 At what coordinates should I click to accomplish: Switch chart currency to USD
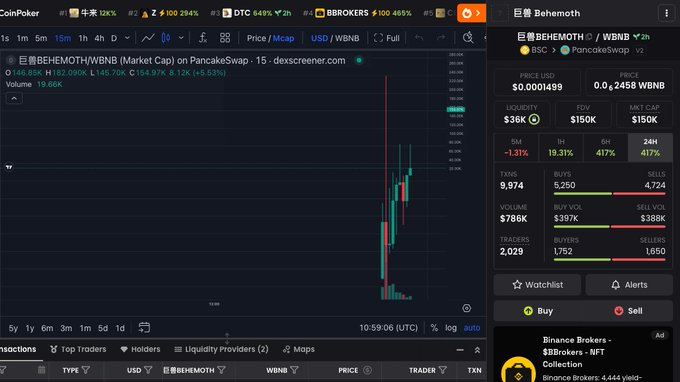click(319, 38)
